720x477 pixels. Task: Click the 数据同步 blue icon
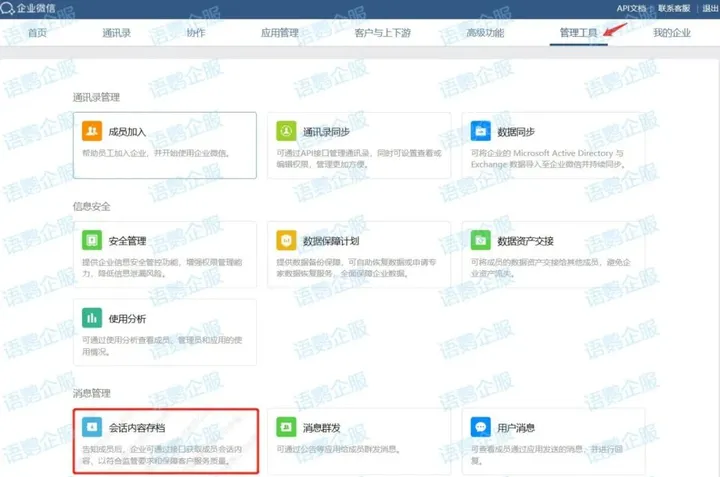point(481,131)
